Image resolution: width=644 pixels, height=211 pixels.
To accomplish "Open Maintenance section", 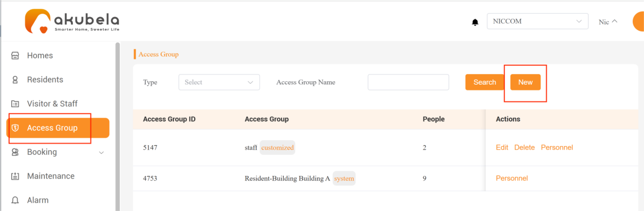I will [x=50, y=176].
